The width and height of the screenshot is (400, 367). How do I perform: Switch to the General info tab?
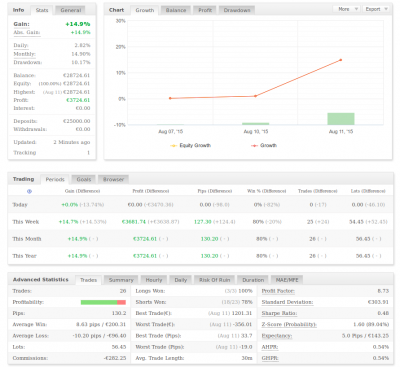[x=71, y=10]
